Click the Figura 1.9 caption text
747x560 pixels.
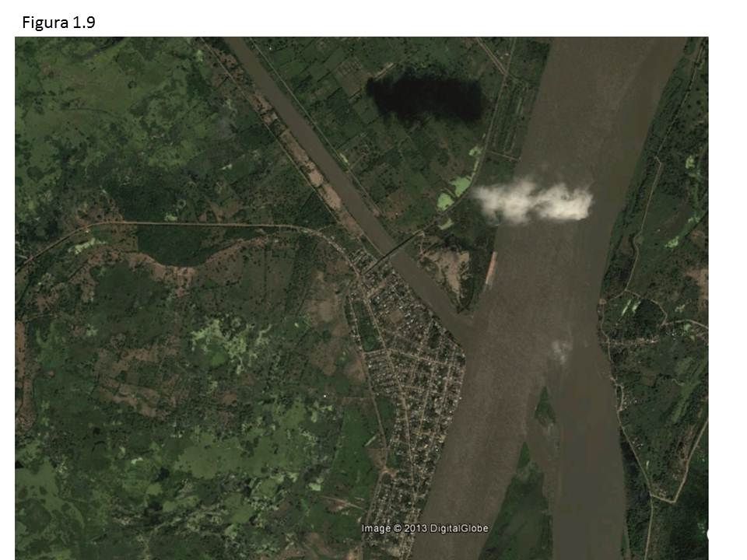58,23
